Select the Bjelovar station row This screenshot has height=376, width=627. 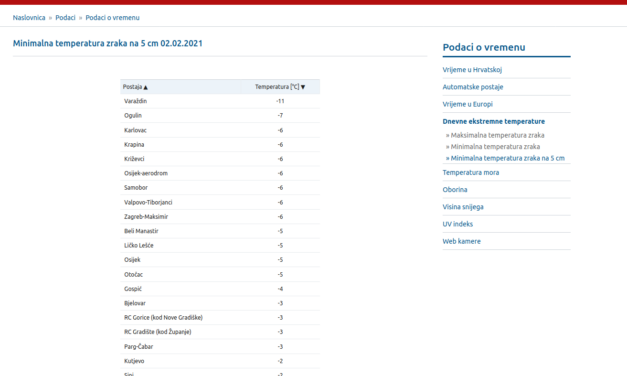[x=220, y=303]
